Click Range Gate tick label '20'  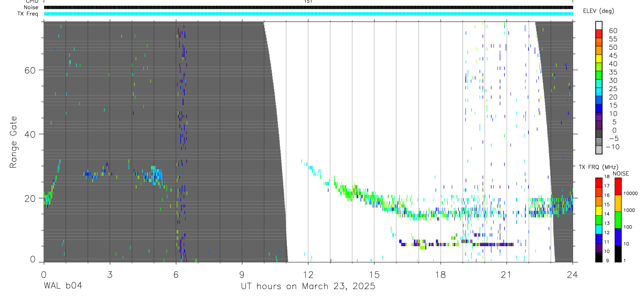click(x=29, y=198)
